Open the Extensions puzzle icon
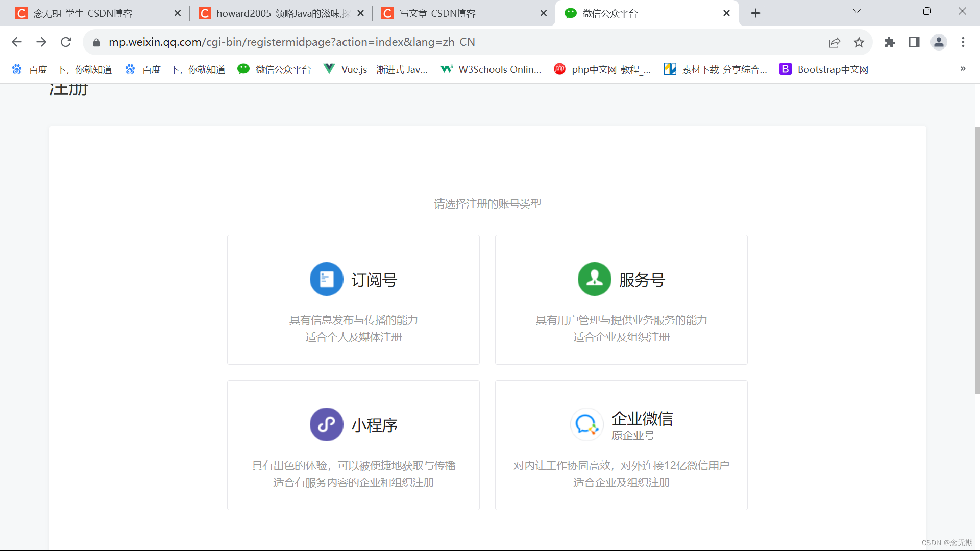Viewport: 980px width, 551px height. pyautogui.click(x=890, y=42)
